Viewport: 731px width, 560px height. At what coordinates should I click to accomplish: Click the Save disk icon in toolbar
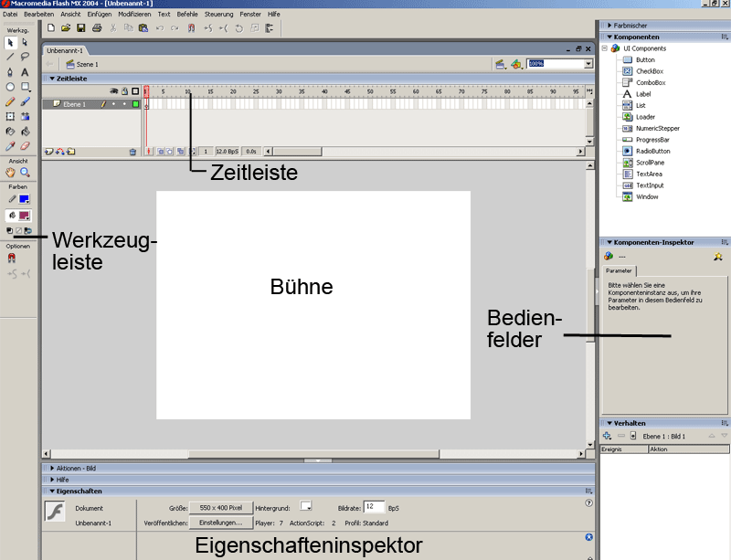82,29
